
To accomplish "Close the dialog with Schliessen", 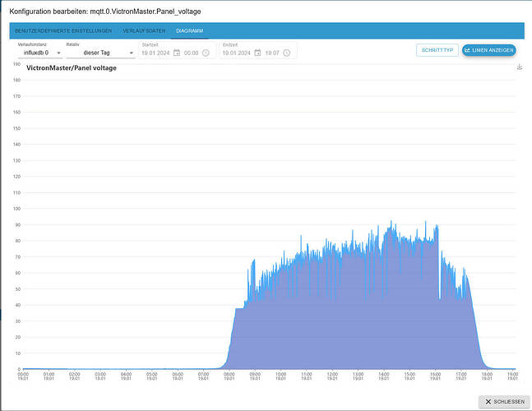I will [x=505, y=401].
